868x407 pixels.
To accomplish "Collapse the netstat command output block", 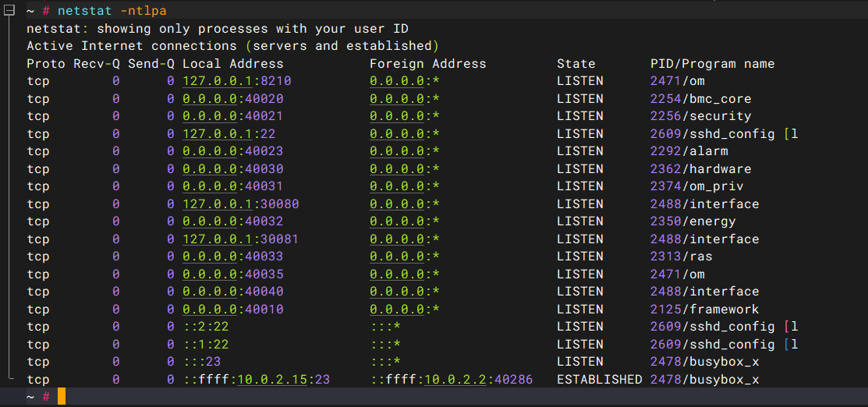I will pos(9,11).
